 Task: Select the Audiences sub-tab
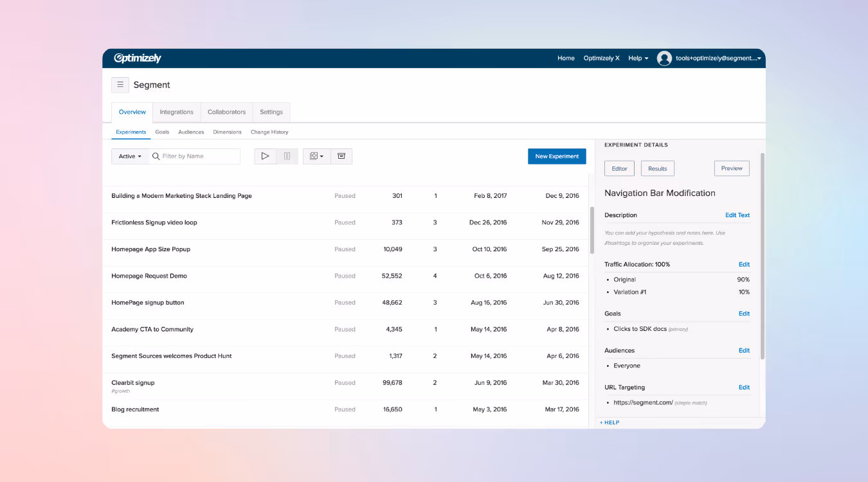(x=191, y=132)
